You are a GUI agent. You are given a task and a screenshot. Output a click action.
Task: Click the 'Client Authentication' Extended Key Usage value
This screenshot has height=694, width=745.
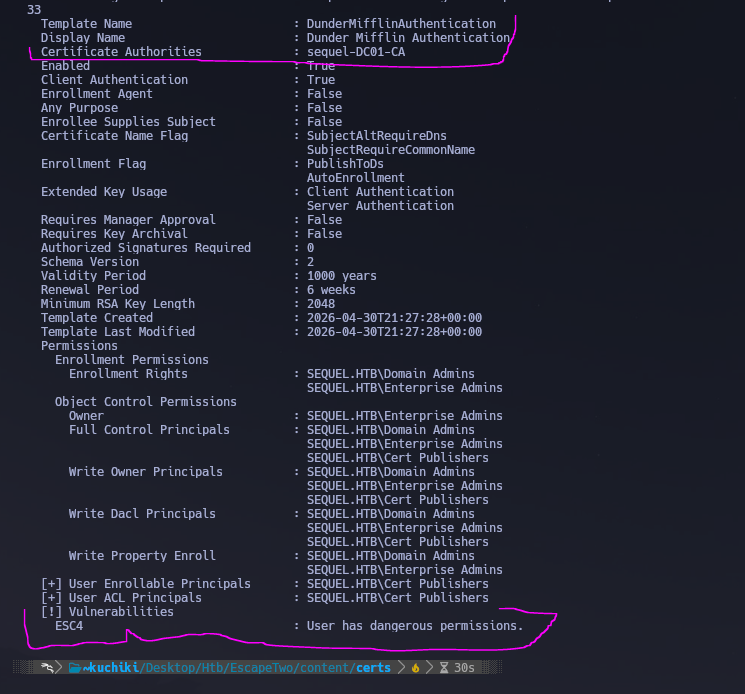point(381,192)
